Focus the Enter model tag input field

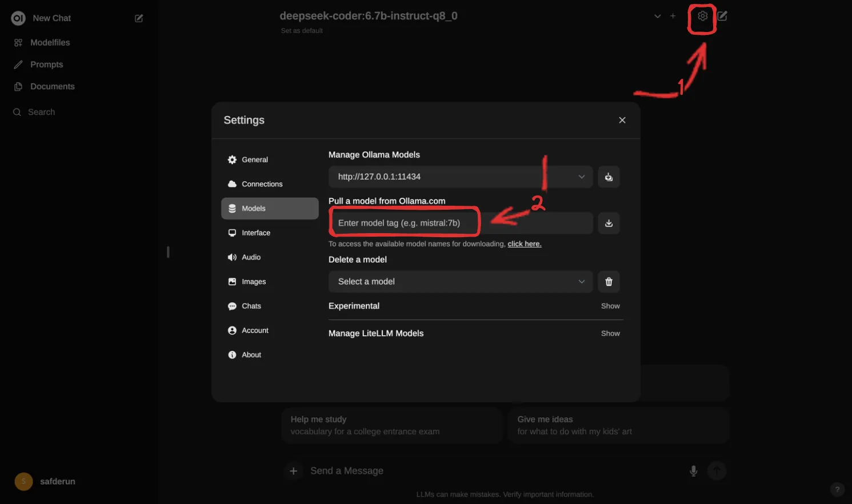pos(461,223)
